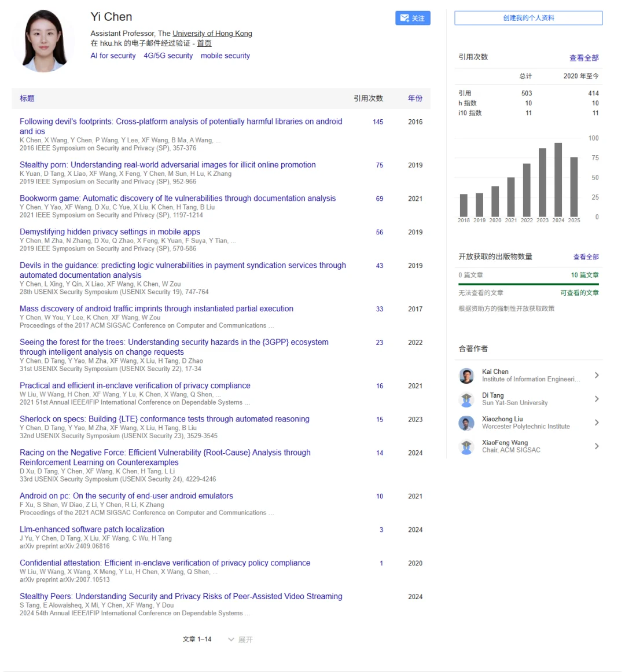The image size is (625, 672).
Task: View all open access publications link
Action: pyautogui.click(x=586, y=257)
